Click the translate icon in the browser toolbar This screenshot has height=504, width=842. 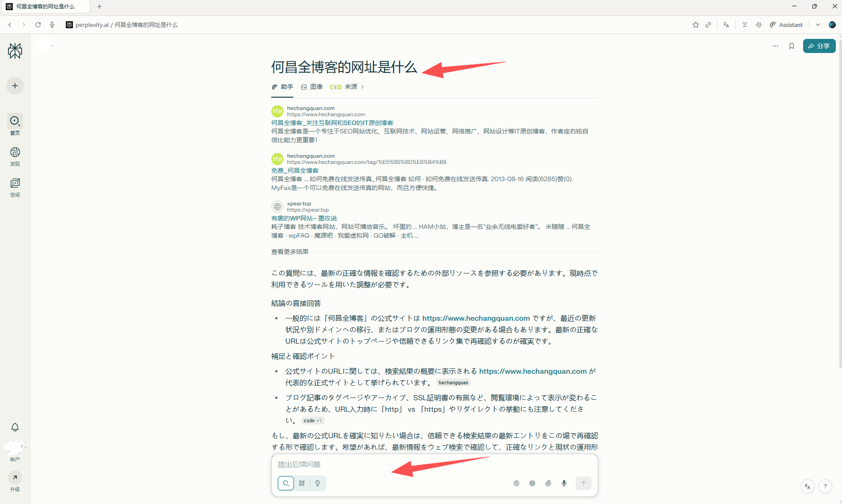tap(726, 25)
